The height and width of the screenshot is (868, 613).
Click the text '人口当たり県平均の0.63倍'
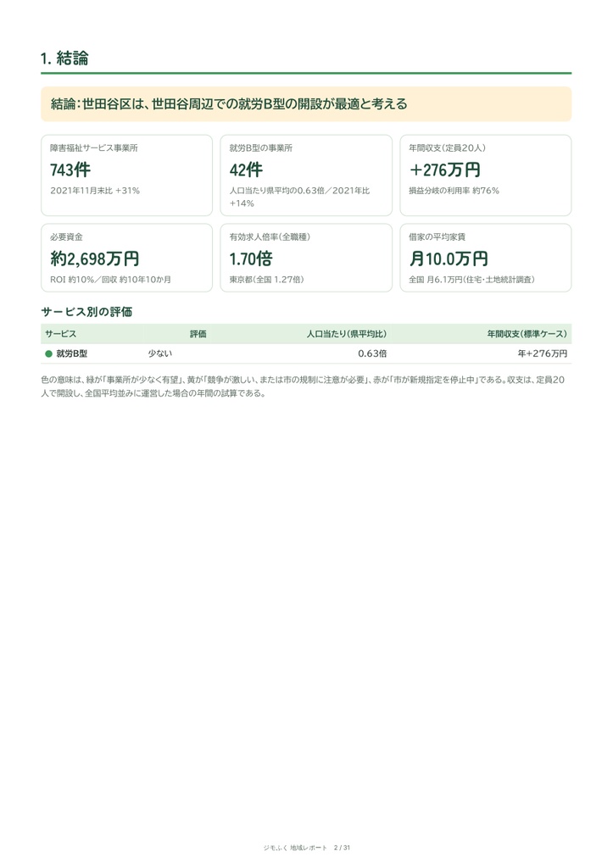[277, 191]
